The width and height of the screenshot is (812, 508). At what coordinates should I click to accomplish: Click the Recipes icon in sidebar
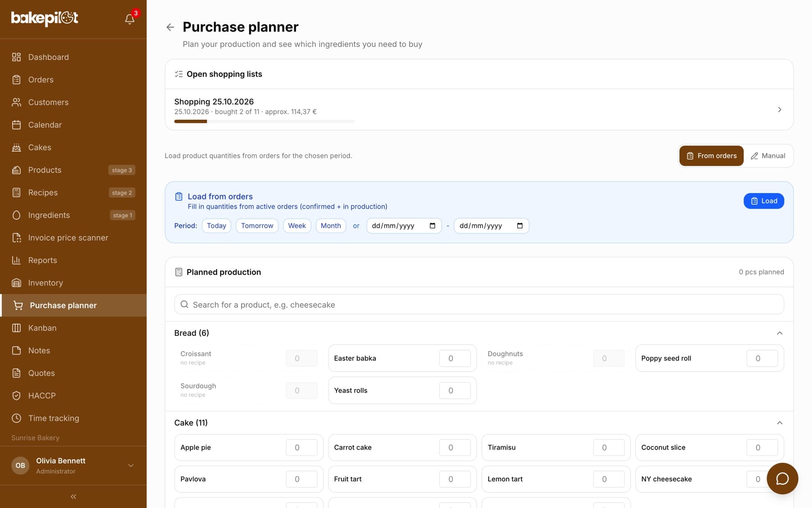coord(16,192)
